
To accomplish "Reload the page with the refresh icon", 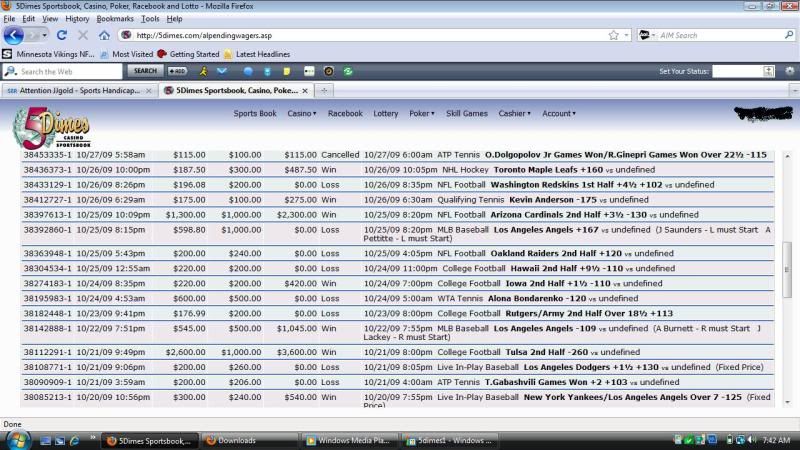I will pos(62,35).
